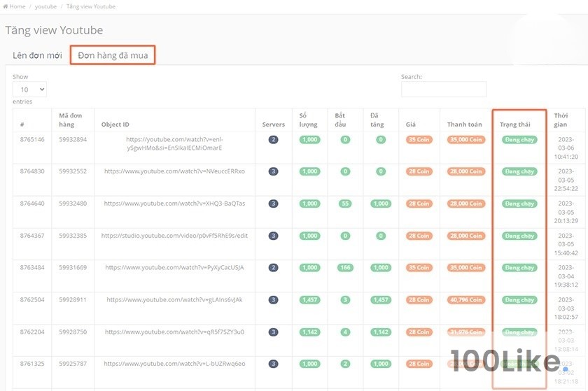
Task: Click server badge 3 for order 8762204
Action: (274, 332)
